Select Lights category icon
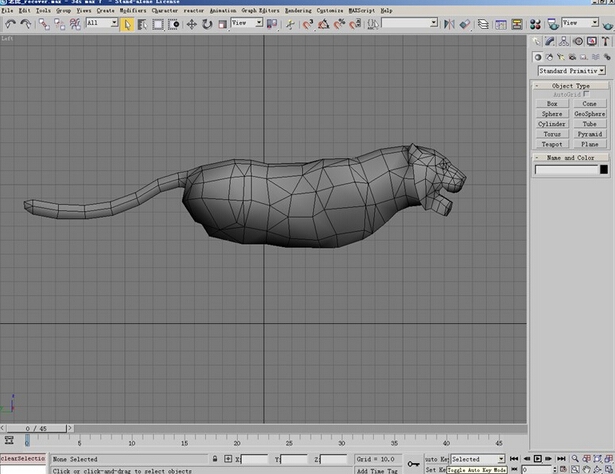The width and height of the screenshot is (615, 474). click(561, 57)
